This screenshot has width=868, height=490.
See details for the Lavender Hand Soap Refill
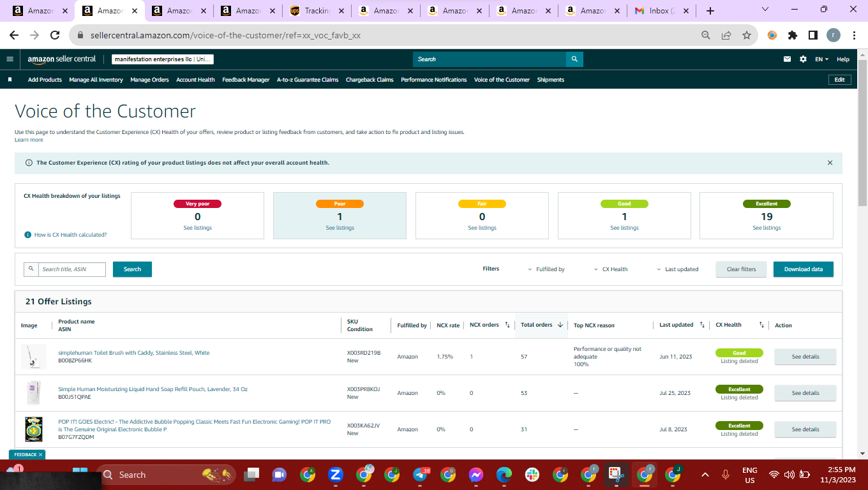[x=805, y=393]
